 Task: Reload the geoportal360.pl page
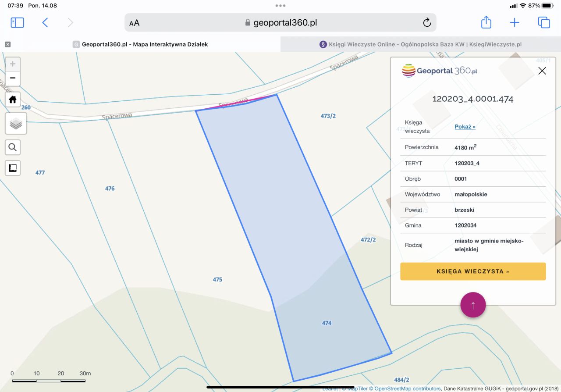point(426,23)
